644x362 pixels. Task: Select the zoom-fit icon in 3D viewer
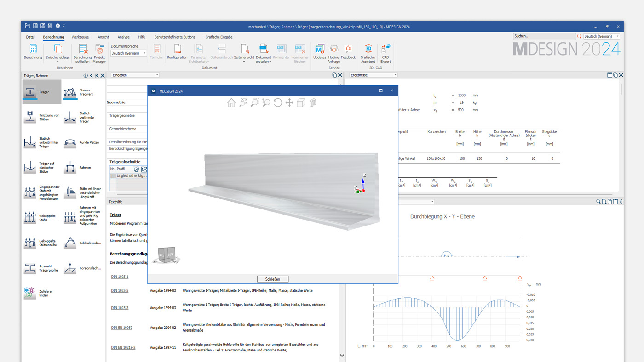pos(243,102)
